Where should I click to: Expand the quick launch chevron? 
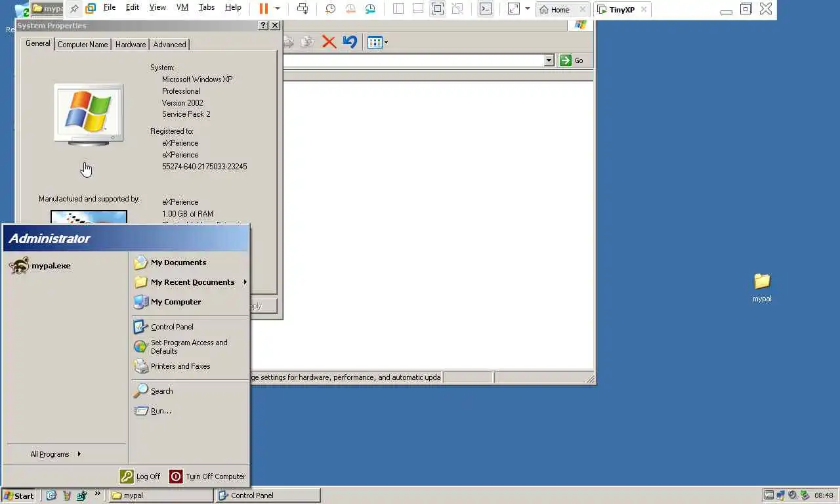pos(98,493)
